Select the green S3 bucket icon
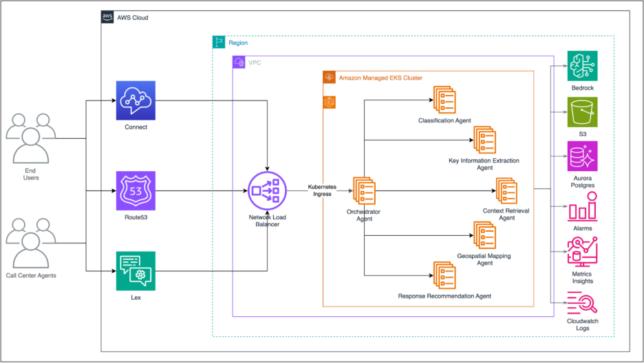 point(582,111)
